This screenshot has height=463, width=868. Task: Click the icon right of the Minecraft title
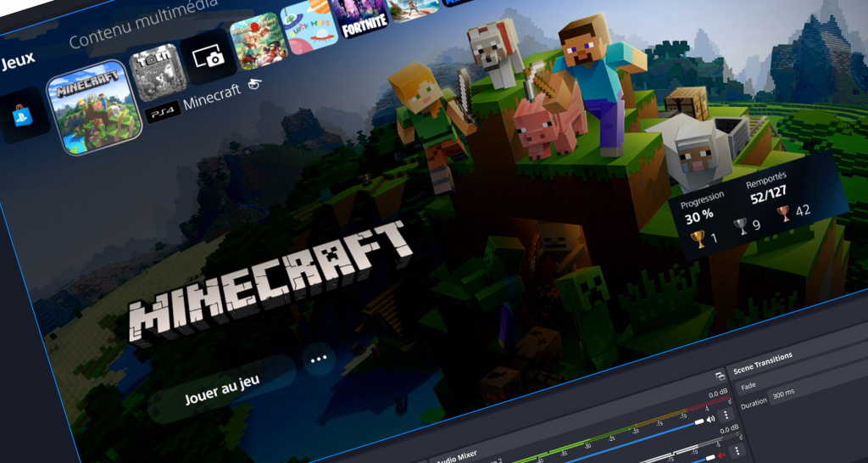pos(254,84)
